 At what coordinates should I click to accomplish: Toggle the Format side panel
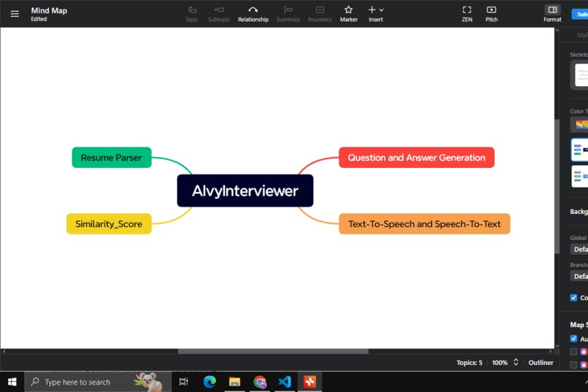[x=552, y=14]
